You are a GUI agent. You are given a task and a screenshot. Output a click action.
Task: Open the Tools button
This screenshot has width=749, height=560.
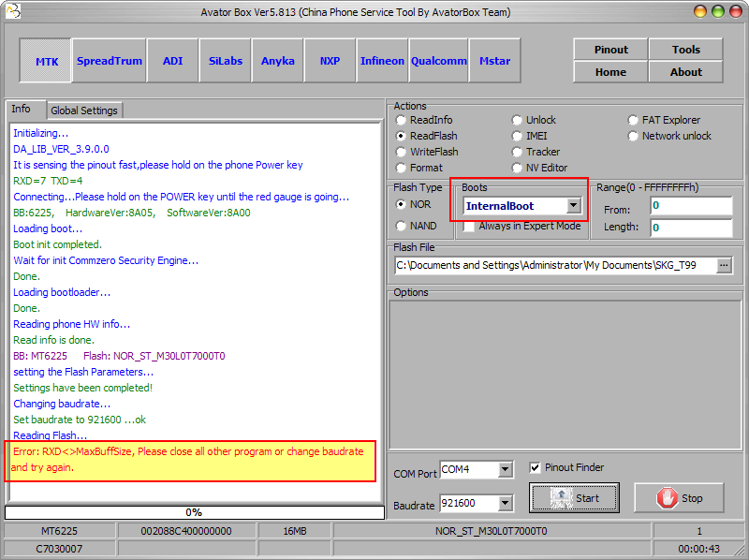[x=686, y=50]
